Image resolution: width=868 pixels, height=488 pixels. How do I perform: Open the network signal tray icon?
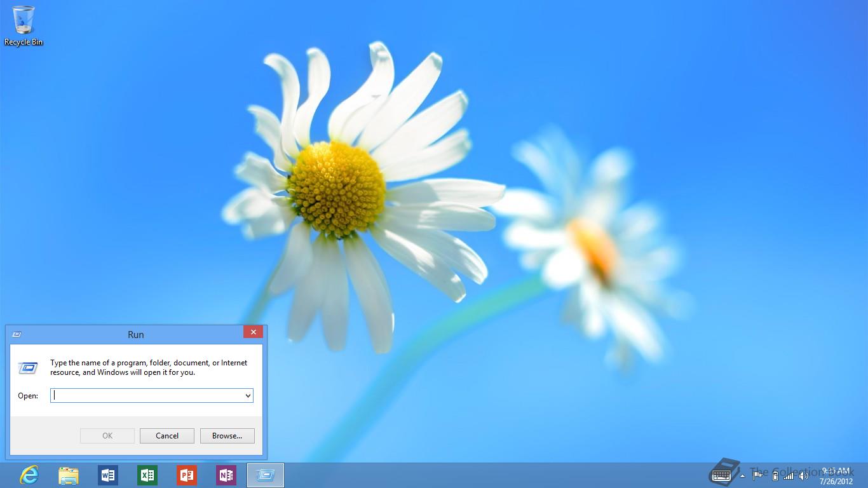point(789,475)
